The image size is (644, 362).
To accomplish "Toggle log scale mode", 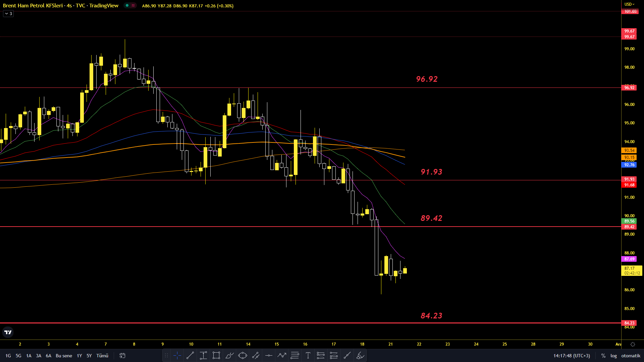I will (x=613, y=356).
